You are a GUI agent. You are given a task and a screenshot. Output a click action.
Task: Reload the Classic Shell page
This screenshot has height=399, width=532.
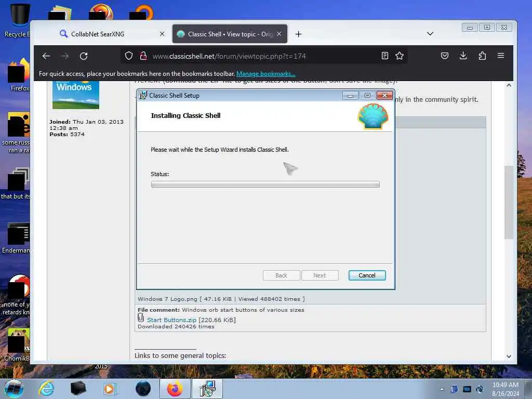[84, 56]
